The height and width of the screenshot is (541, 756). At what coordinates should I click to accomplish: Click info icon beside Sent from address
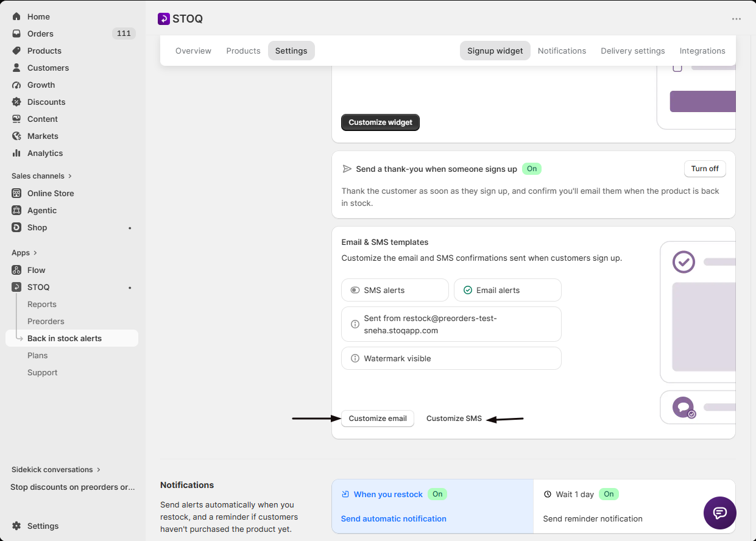click(355, 324)
